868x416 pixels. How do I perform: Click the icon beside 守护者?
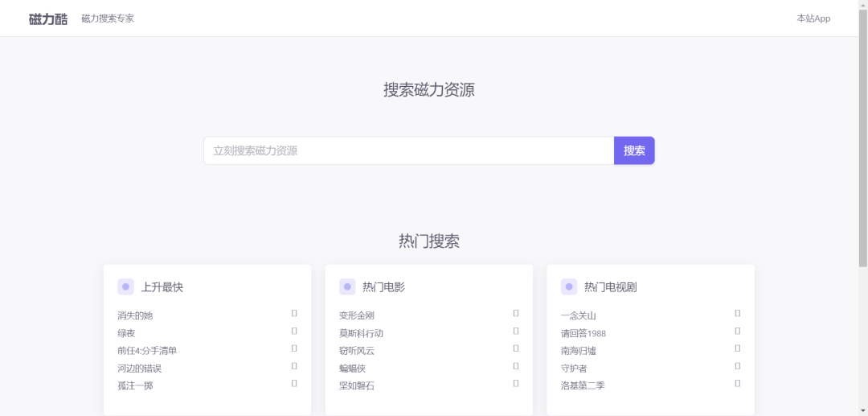tap(737, 365)
